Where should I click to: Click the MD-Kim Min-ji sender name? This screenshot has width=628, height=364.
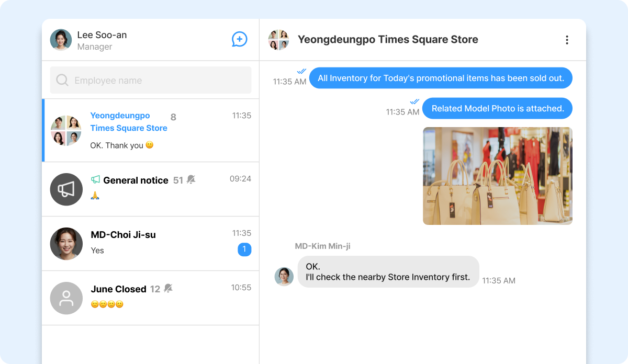coord(322,246)
